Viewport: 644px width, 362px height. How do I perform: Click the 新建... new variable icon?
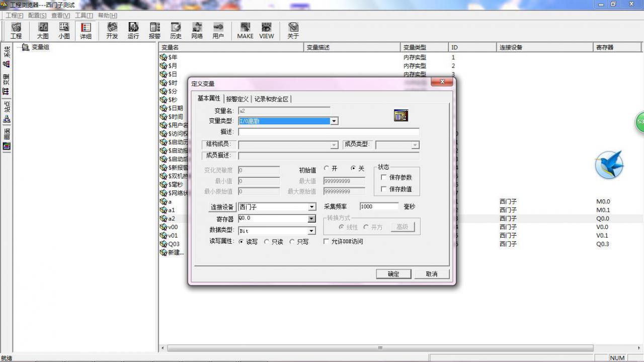pos(164,252)
